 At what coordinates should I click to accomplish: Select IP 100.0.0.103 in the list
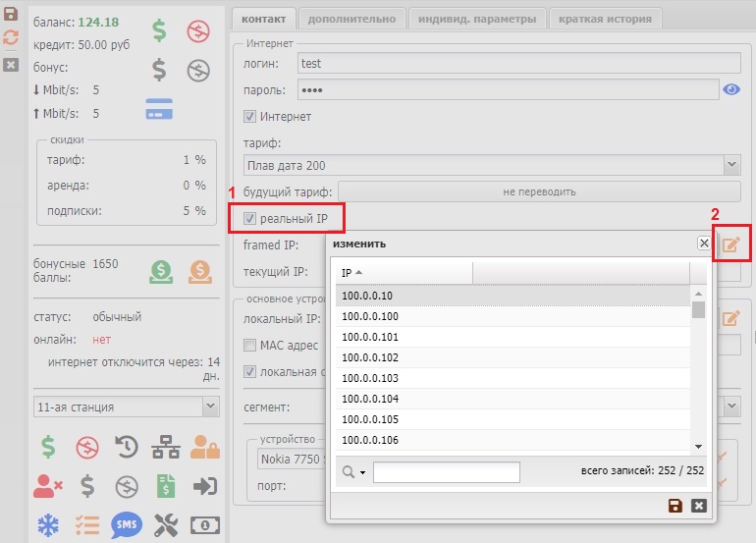(370, 378)
